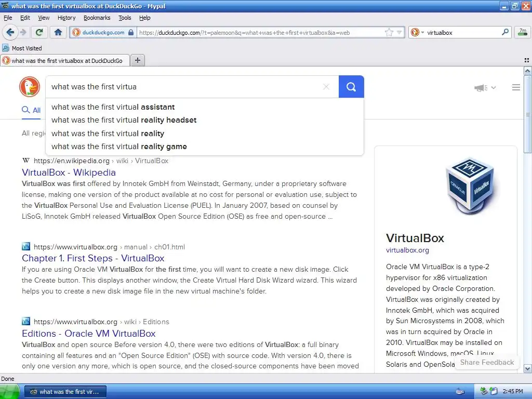Open the Most Visited bookmarks folder
Image resolution: width=532 pixels, height=399 pixels.
22,48
